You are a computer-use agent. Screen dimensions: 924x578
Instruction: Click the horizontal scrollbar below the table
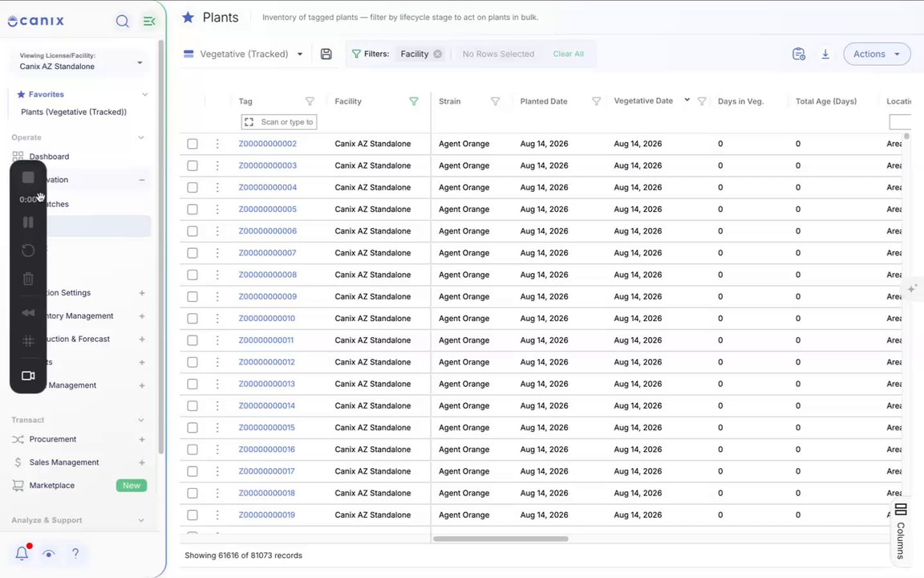pos(500,539)
